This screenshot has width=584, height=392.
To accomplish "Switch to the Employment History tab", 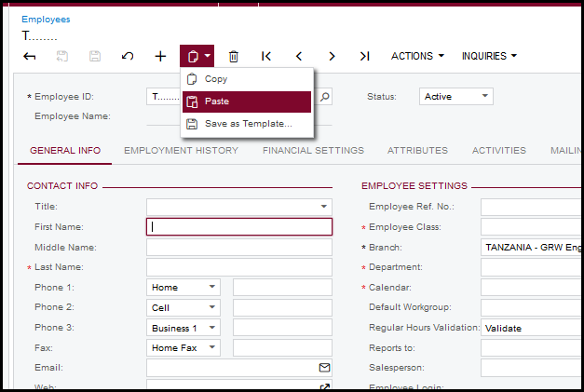I will coord(181,151).
